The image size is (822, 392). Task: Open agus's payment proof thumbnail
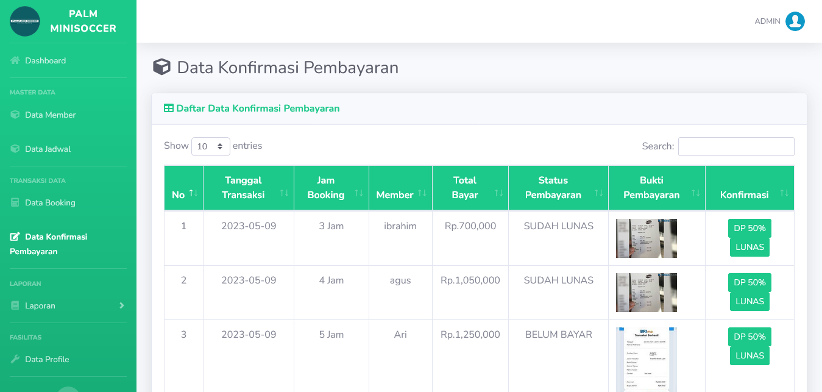(646, 292)
